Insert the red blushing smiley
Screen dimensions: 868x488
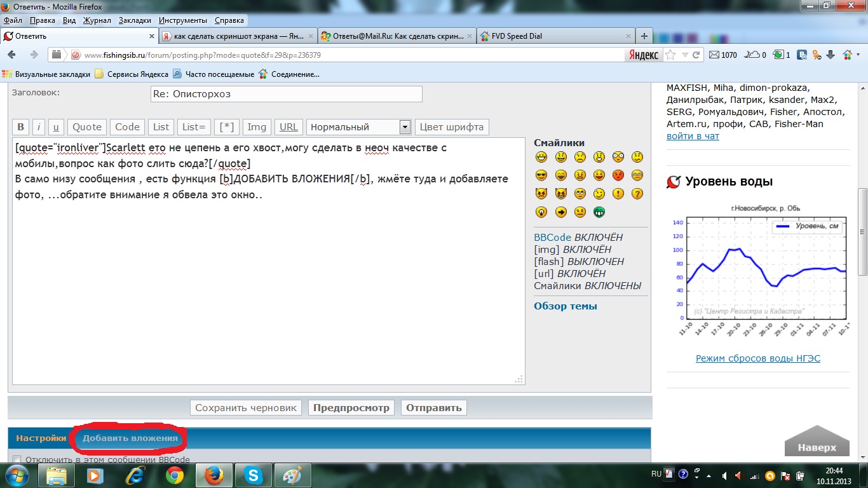(x=618, y=175)
